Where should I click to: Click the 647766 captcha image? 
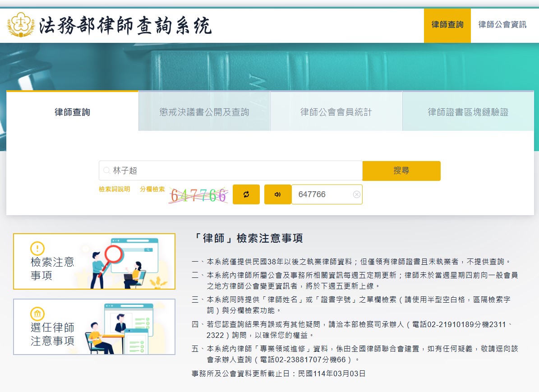(198, 195)
